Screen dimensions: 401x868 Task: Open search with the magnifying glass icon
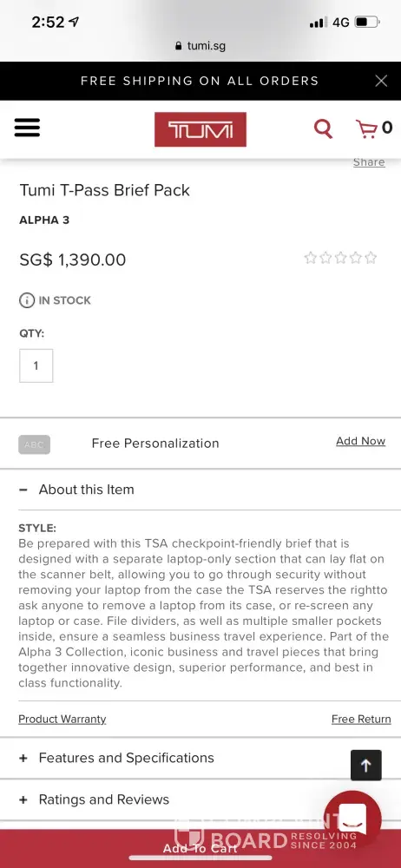(324, 128)
